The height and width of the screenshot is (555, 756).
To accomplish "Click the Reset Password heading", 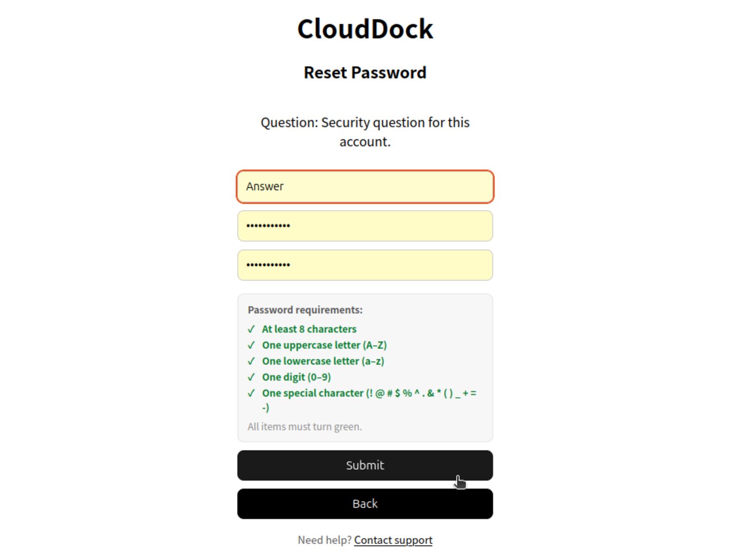I will click(x=365, y=72).
